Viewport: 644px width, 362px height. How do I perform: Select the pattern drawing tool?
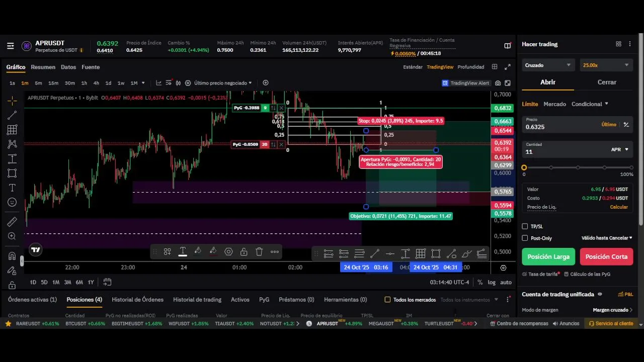(x=12, y=144)
